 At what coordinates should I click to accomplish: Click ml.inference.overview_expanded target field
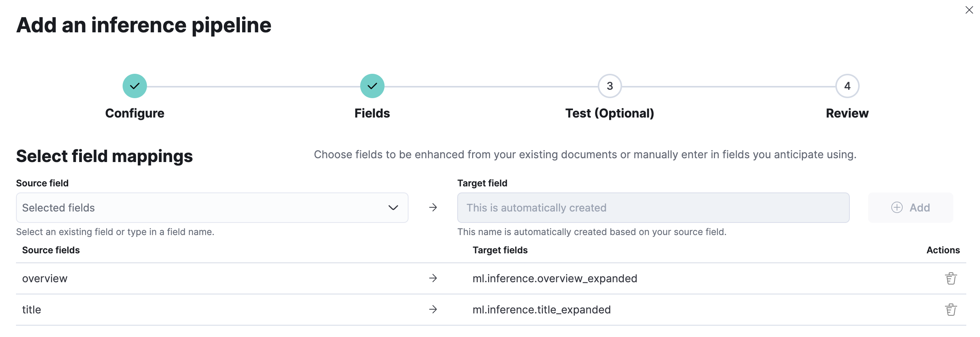[555, 278]
